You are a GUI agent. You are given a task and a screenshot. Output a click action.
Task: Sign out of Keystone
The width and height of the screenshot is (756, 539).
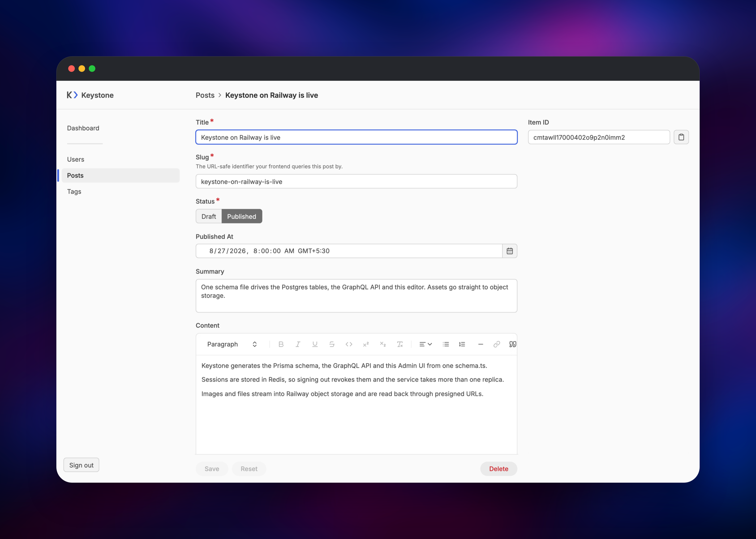(x=81, y=465)
